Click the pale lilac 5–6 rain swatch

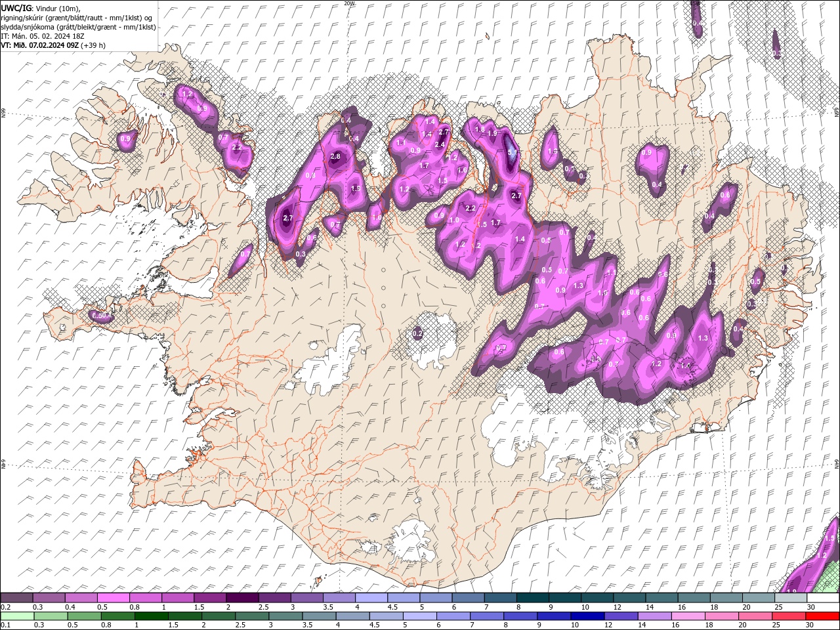click(x=419, y=616)
